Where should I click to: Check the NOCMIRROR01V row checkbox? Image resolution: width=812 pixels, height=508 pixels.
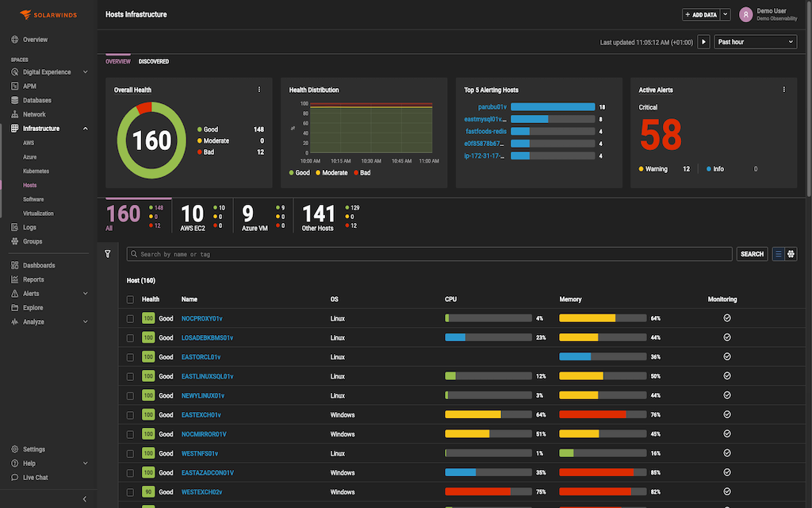point(131,434)
